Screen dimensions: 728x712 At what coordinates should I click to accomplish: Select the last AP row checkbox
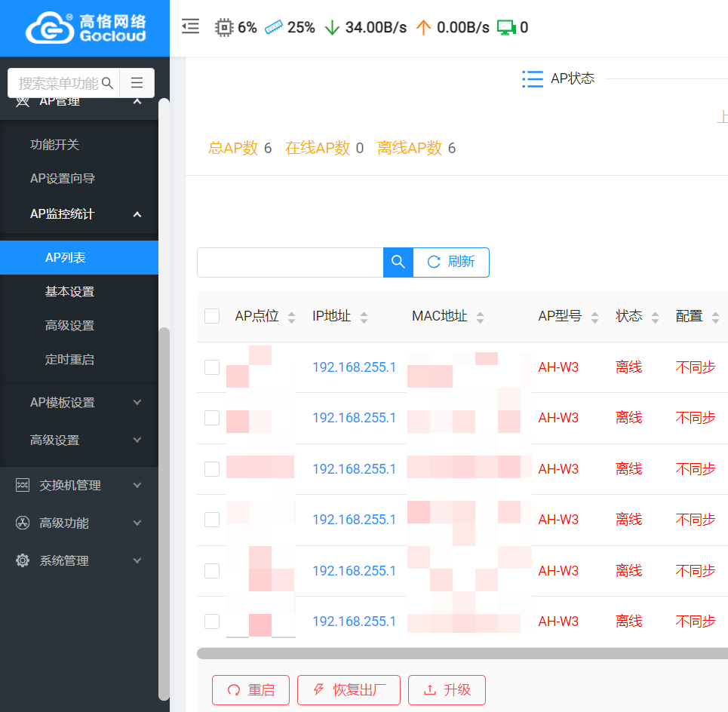pyautogui.click(x=212, y=621)
